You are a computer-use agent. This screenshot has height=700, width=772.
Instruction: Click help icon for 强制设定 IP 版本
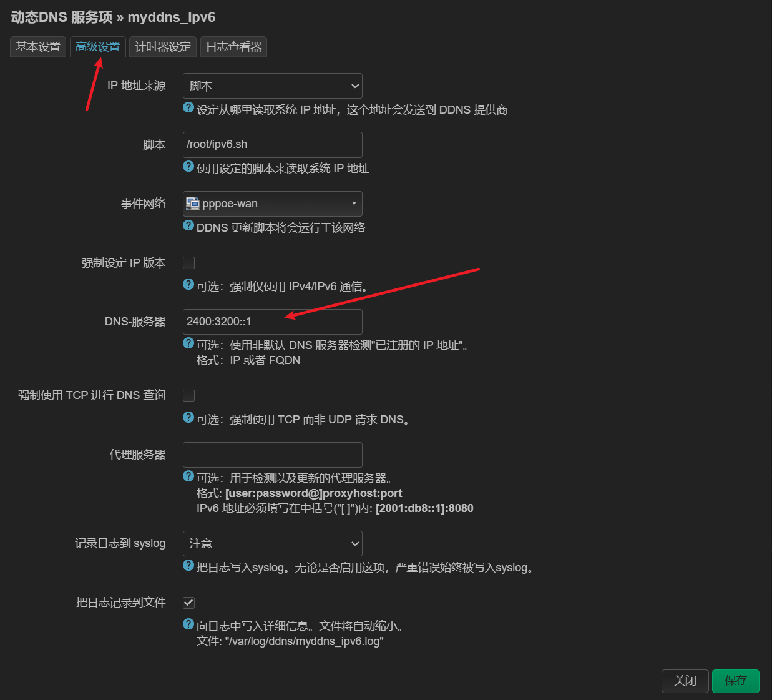click(x=188, y=284)
